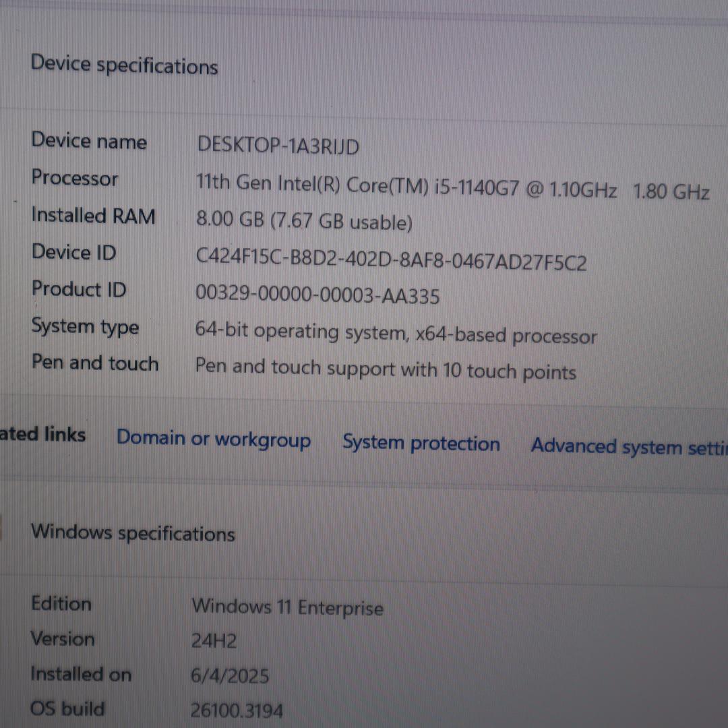
Task: Click the i5-1140G7 processor value
Action: [x=452, y=188]
